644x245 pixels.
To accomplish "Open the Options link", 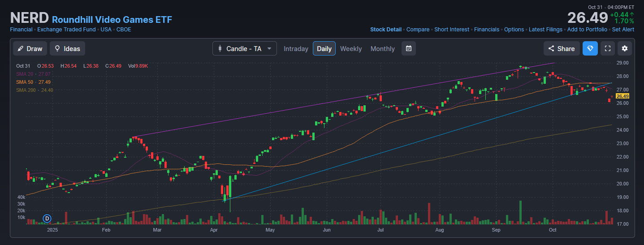I will pos(514,30).
